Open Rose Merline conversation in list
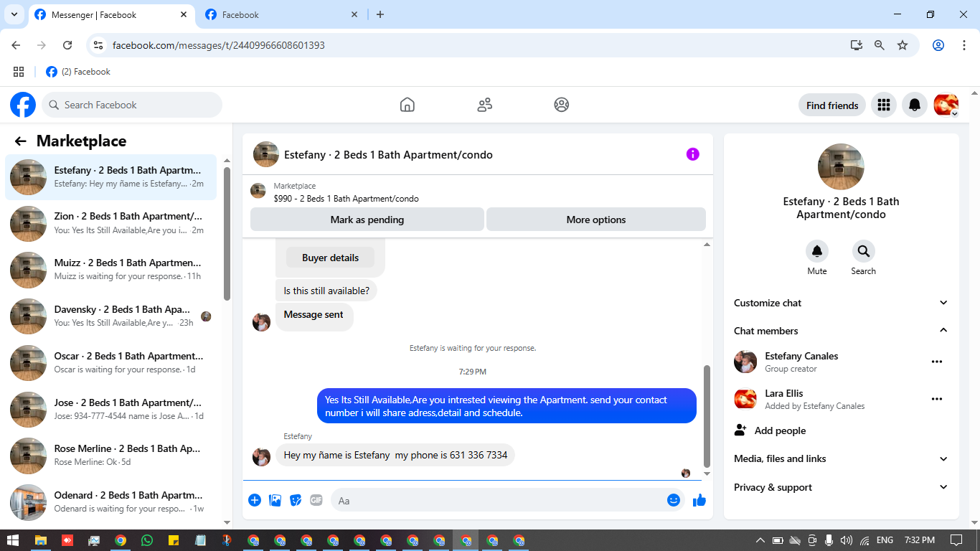Image resolution: width=980 pixels, height=551 pixels. pyautogui.click(x=111, y=456)
